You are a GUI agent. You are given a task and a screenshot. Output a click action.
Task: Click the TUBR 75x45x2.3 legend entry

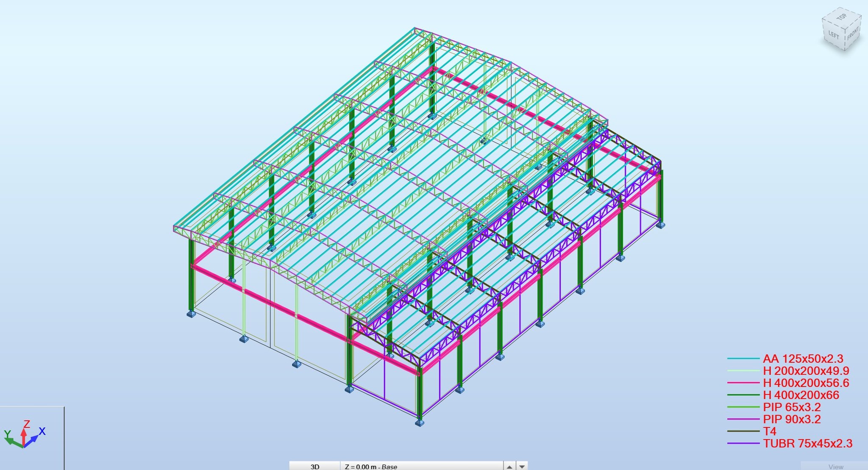click(808, 444)
